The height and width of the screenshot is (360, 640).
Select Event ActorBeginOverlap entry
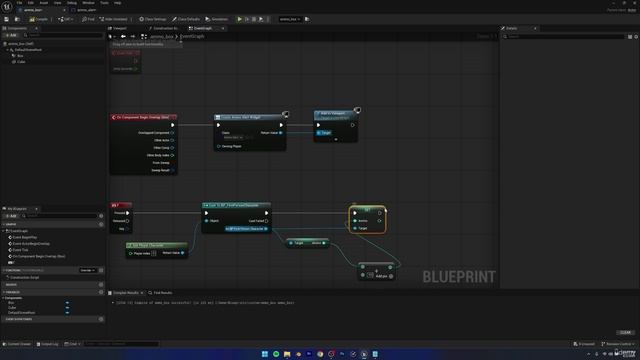point(31,244)
